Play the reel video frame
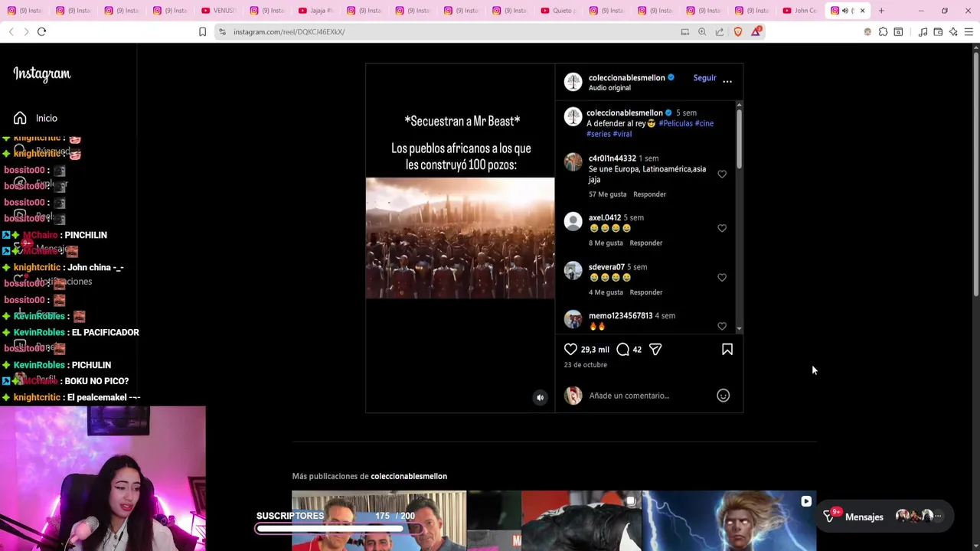The width and height of the screenshot is (980, 551). pos(460,238)
